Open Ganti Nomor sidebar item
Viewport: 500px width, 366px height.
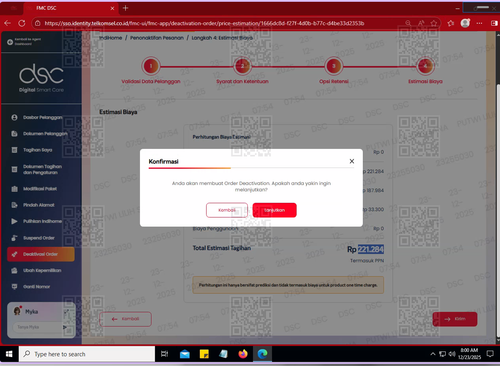[x=36, y=287]
